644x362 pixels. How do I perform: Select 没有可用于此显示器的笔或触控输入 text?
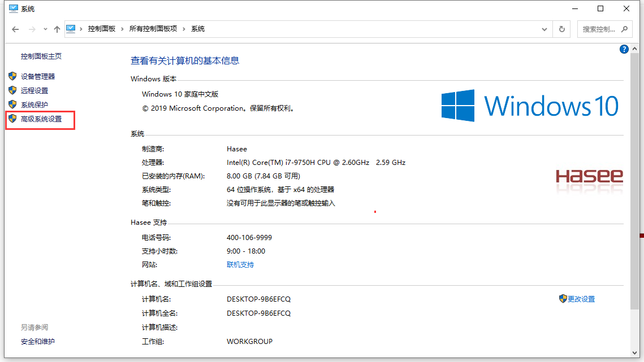click(x=281, y=203)
